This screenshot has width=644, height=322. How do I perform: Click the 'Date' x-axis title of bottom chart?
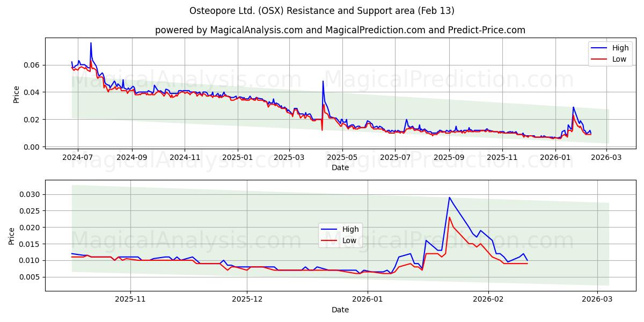(x=340, y=310)
